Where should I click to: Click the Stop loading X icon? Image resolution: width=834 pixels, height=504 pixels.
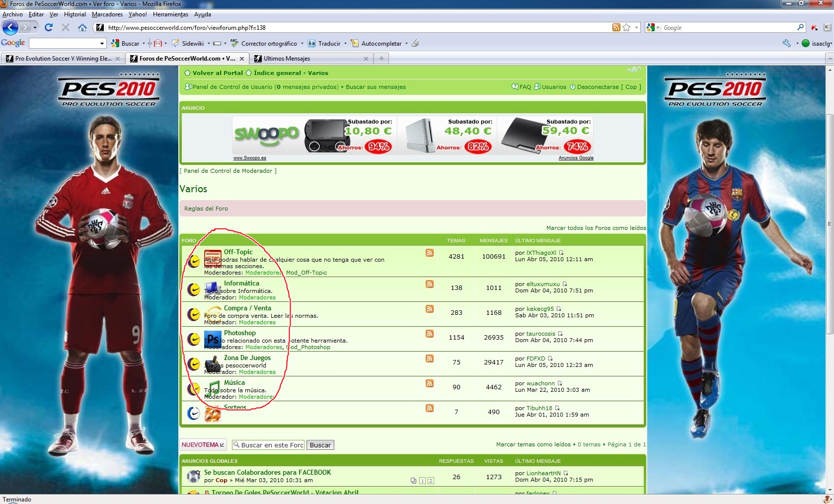(x=66, y=27)
